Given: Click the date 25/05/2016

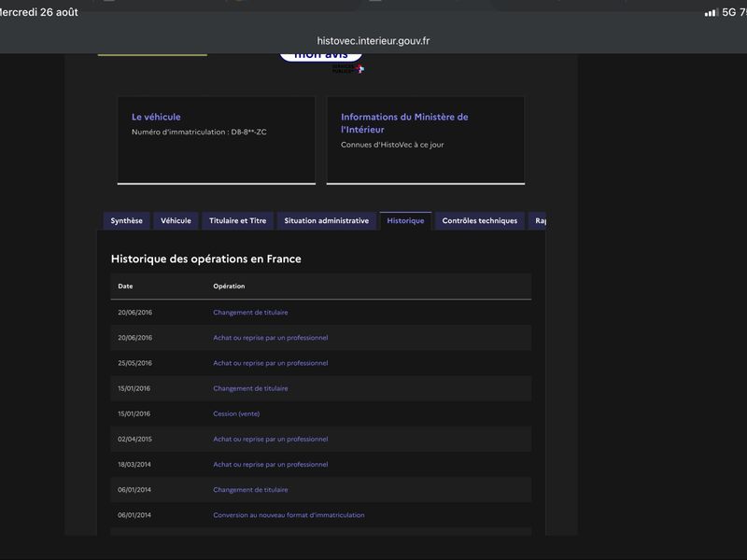Looking at the screenshot, I should click(x=134, y=363).
